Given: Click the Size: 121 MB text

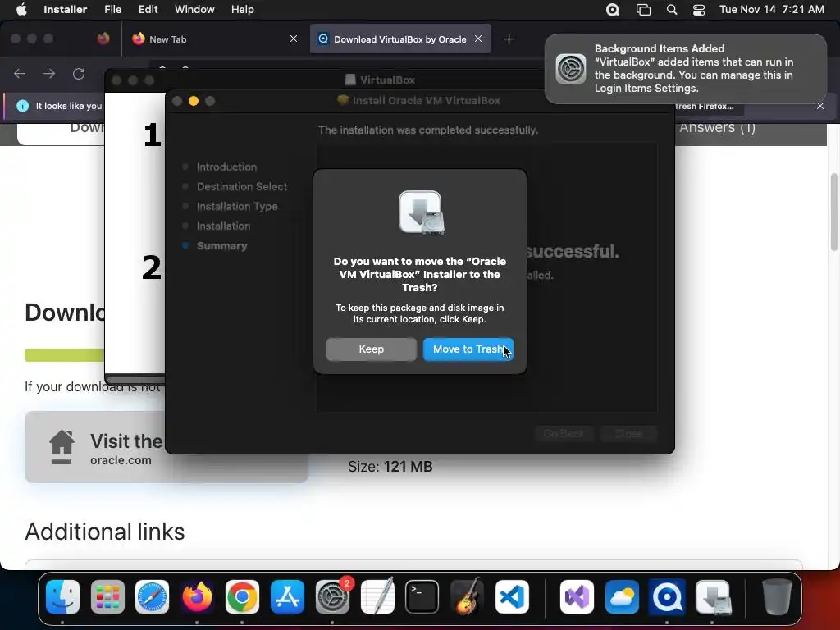Looking at the screenshot, I should [x=390, y=467].
